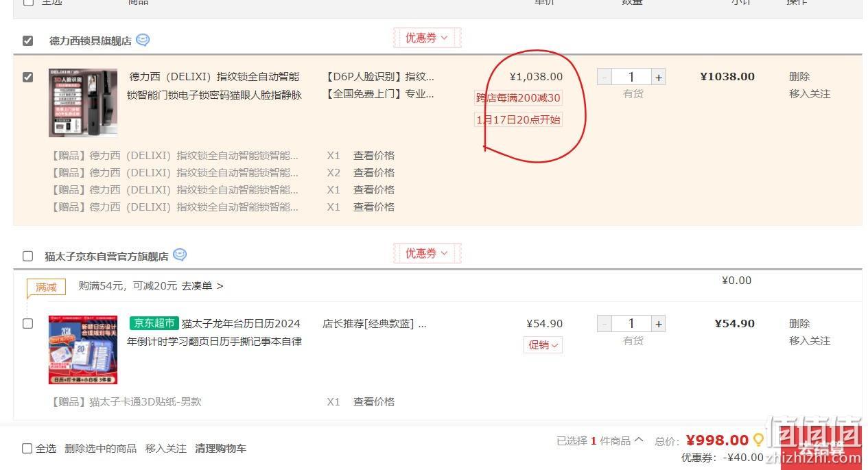The width and height of the screenshot is (868, 470).
Task: Click the ¥1038.00 subtotal
Action: click(x=727, y=77)
